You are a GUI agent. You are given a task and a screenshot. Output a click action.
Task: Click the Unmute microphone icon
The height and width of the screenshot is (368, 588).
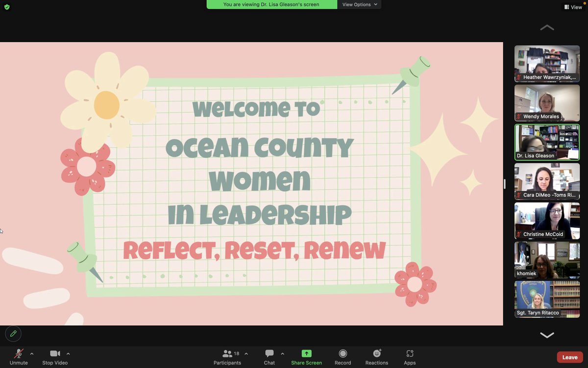19,353
